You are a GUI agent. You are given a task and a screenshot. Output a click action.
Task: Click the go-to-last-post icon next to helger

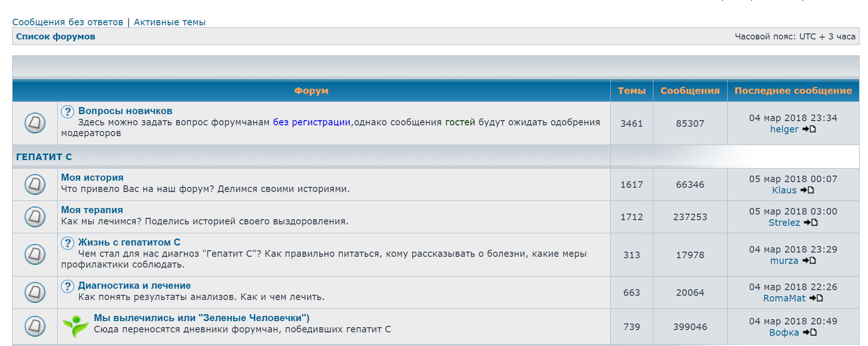click(x=809, y=129)
